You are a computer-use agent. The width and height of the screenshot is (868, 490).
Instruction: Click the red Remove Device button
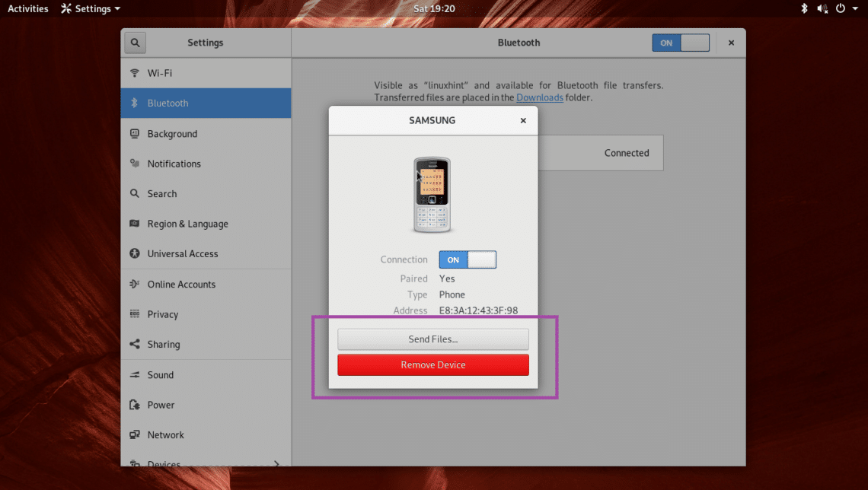tap(433, 365)
